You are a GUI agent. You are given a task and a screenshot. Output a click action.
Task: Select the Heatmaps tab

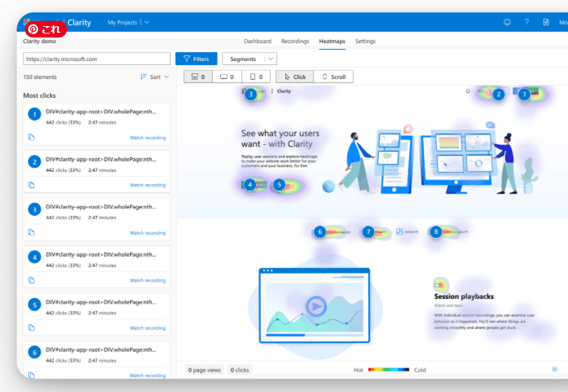332,42
